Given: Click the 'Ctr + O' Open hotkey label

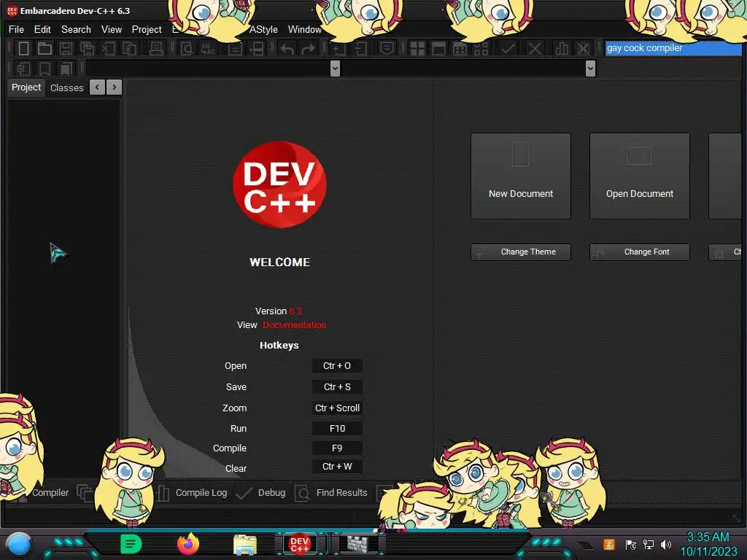Looking at the screenshot, I should tap(337, 366).
